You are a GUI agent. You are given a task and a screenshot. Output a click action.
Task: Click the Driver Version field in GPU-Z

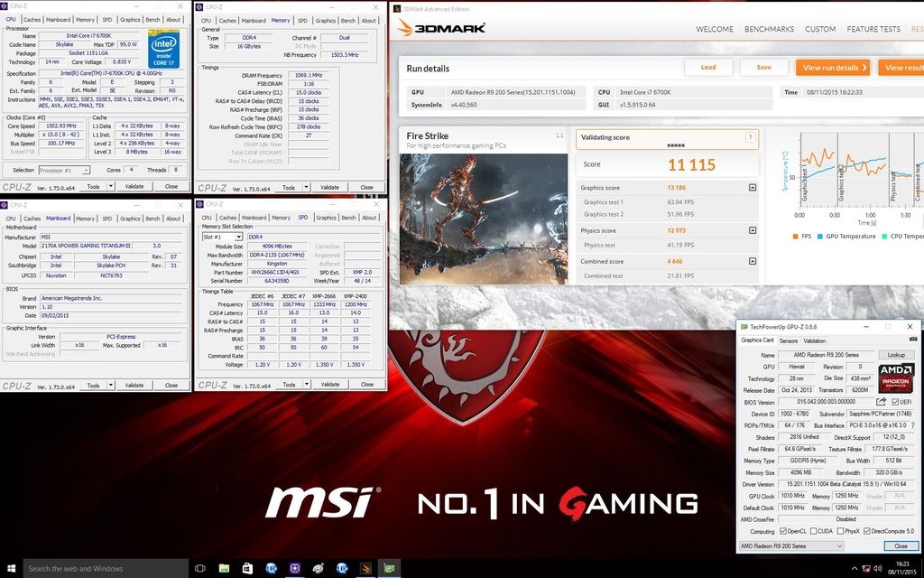846,484
